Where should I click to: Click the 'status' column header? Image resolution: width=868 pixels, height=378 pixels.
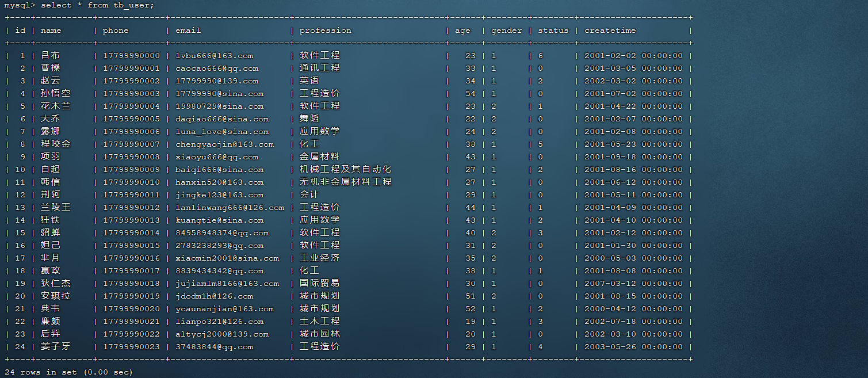tap(553, 30)
